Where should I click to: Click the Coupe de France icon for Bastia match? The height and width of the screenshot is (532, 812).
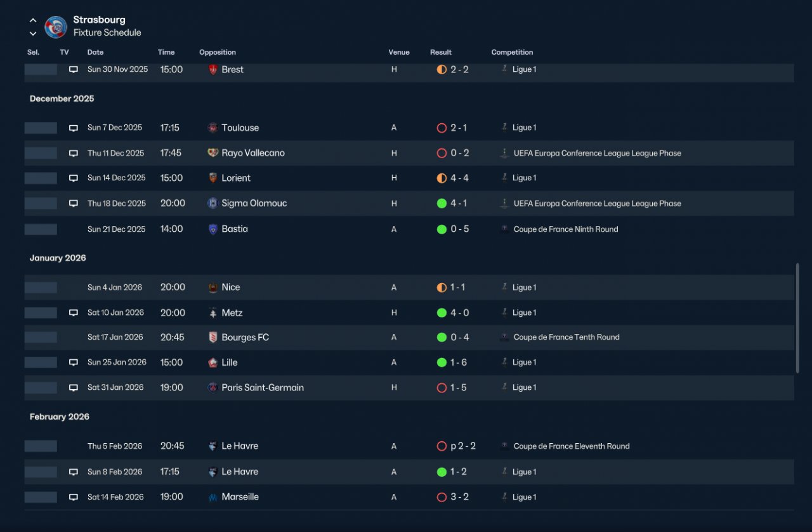point(504,229)
